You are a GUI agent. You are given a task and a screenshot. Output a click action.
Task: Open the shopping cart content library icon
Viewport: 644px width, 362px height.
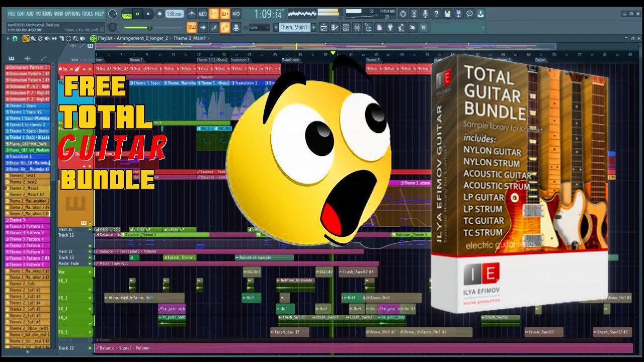coord(423,28)
